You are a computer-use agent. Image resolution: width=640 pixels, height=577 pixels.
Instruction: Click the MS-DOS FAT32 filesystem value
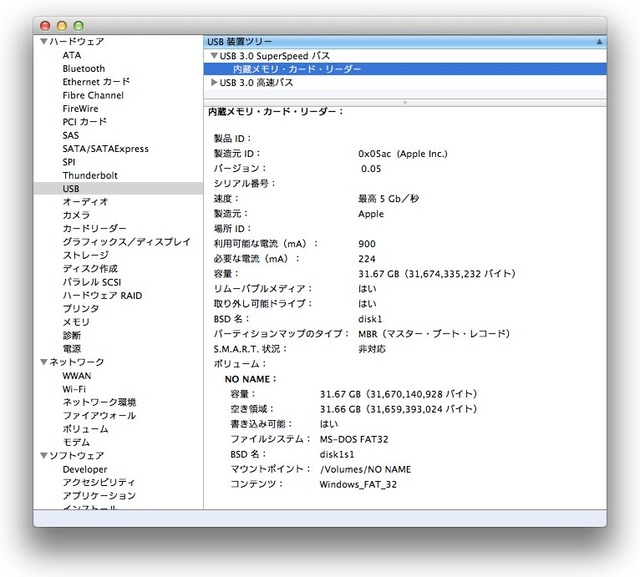pyautogui.click(x=354, y=439)
